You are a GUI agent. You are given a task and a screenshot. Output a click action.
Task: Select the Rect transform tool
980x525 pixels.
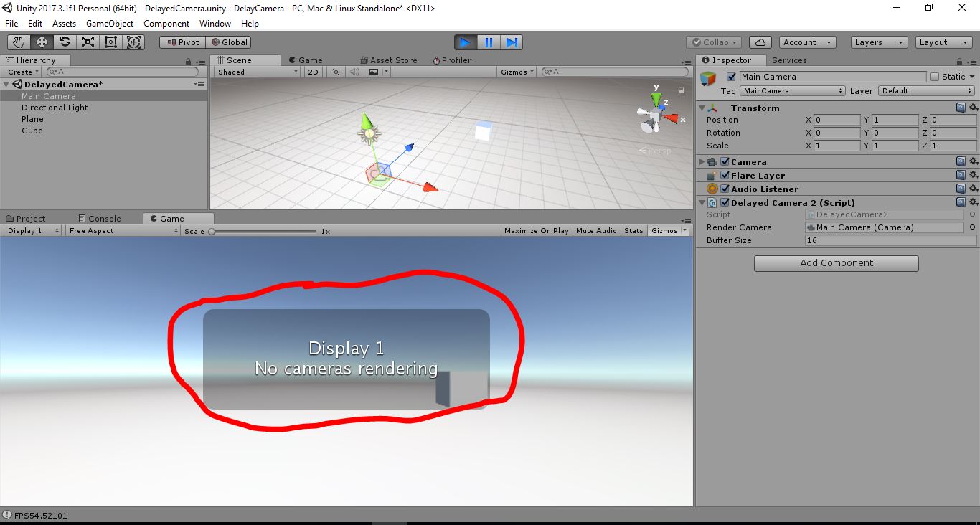(x=110, y=42)
